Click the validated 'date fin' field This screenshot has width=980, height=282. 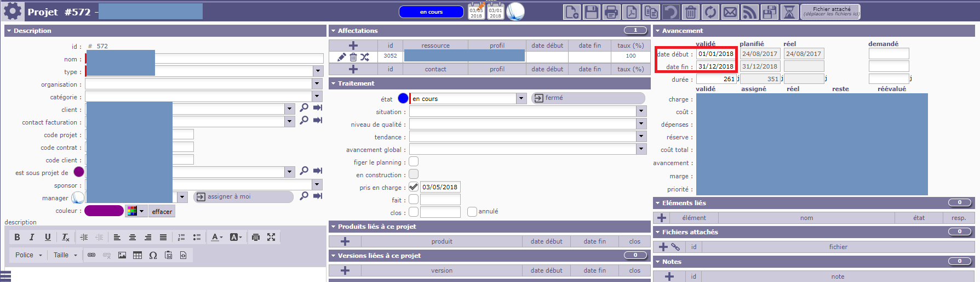(x=715, y=66)
